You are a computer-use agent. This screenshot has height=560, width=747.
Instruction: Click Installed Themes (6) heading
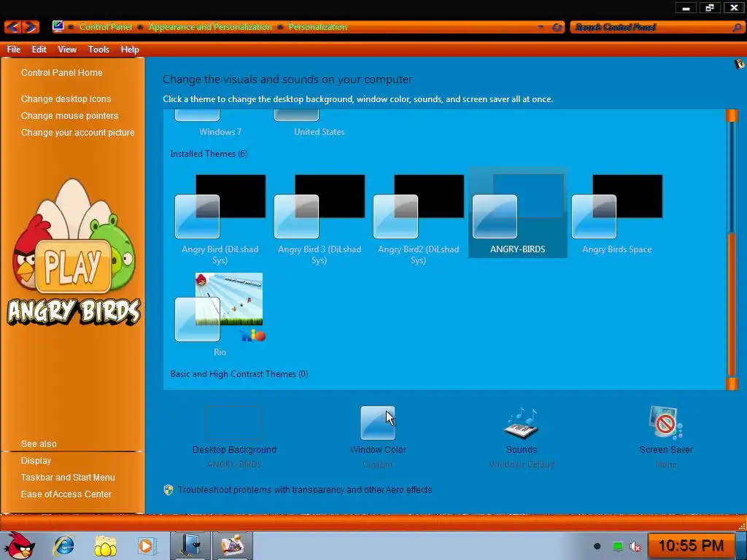[209, 154]
